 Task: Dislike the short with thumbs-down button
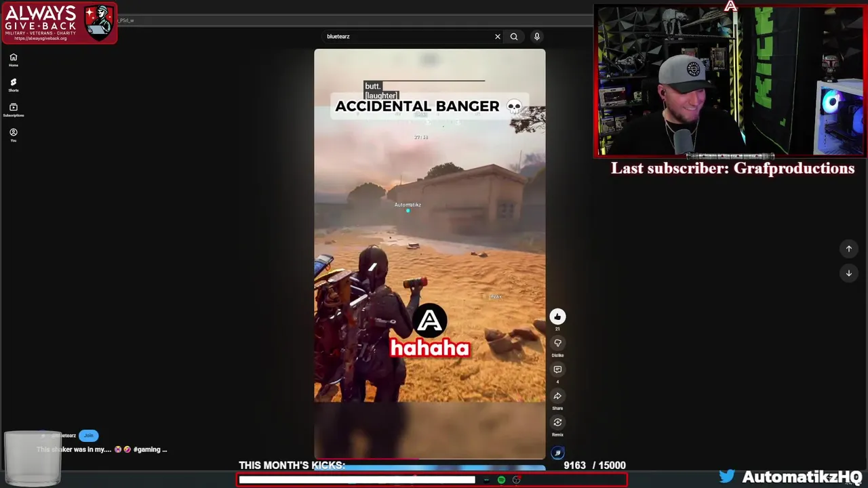[557, 343]
